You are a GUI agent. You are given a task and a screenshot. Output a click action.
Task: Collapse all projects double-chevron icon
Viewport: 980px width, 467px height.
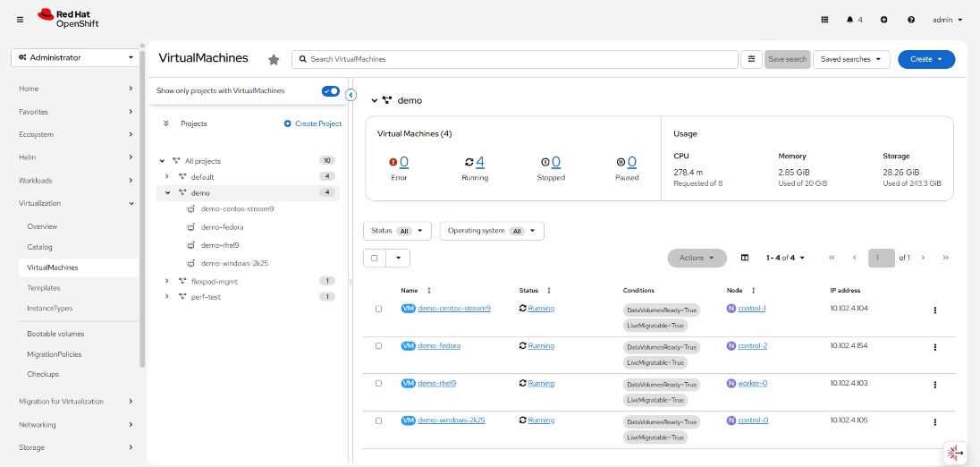(166, 123)
